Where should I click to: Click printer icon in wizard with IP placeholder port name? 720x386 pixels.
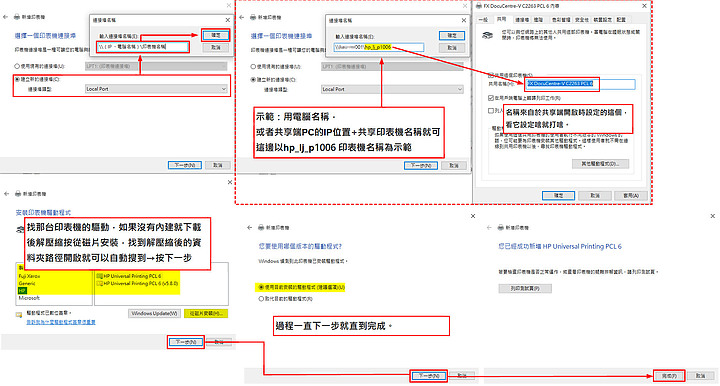coord(17,17)
